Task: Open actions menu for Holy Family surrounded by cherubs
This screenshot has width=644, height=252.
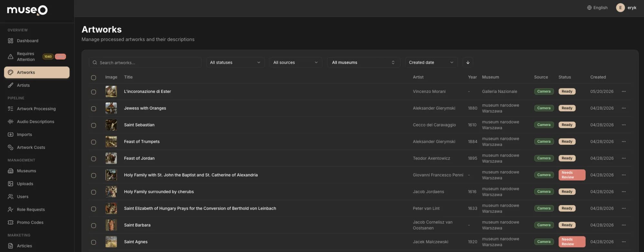Action: (x=624, y=192)
